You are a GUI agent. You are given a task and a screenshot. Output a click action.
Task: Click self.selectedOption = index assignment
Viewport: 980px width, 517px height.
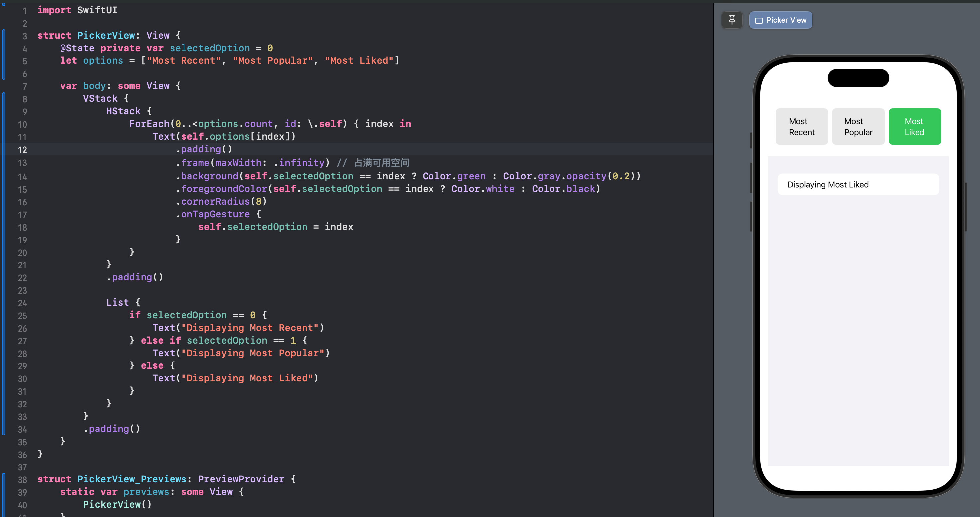coord(276,227)
